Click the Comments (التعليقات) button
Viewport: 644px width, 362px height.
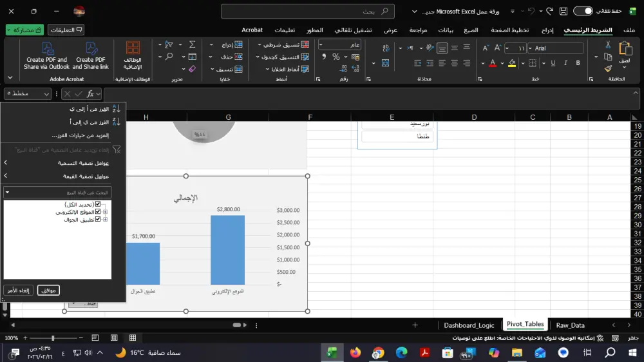click(66, 30)
